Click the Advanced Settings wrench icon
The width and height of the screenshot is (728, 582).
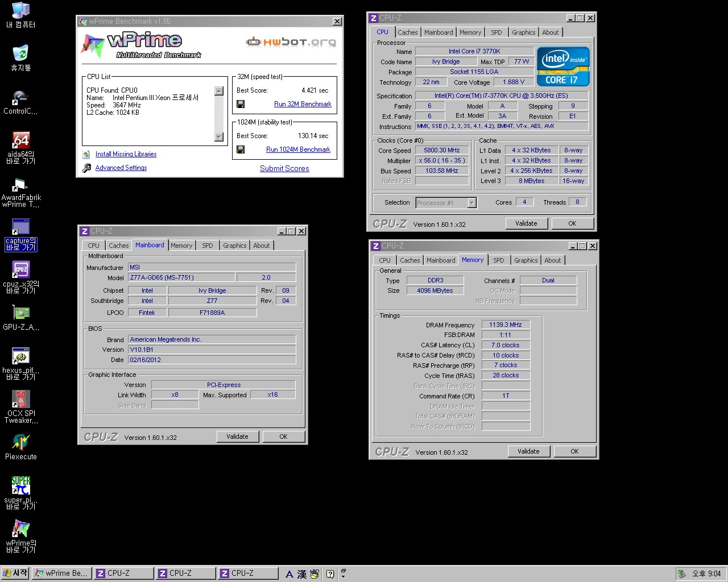pos(86,168)
